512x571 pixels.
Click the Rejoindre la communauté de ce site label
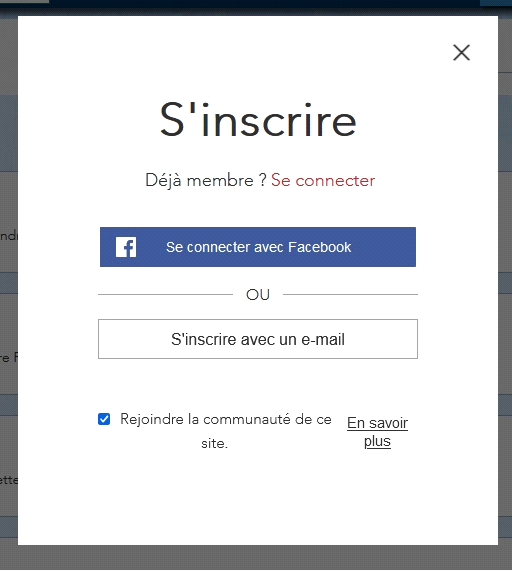pos(226,431)
